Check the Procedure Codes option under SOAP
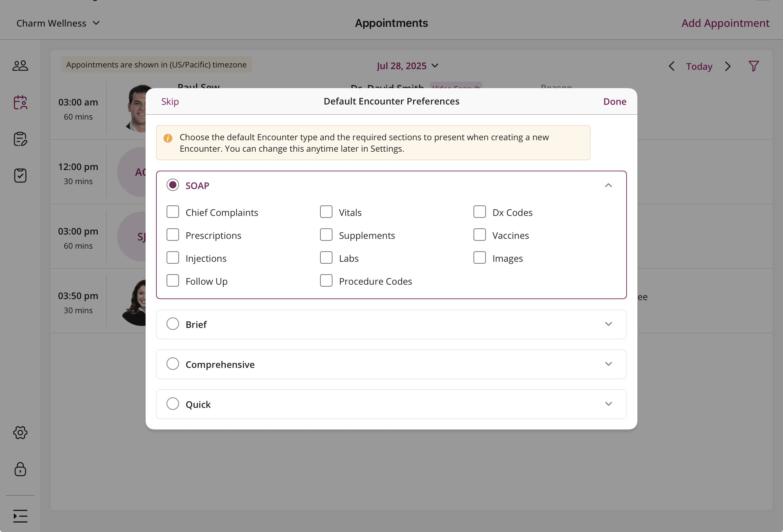Image resolution: width=783 pixels, height=532 pixels. pyautogui.click(x=326, y=280)
